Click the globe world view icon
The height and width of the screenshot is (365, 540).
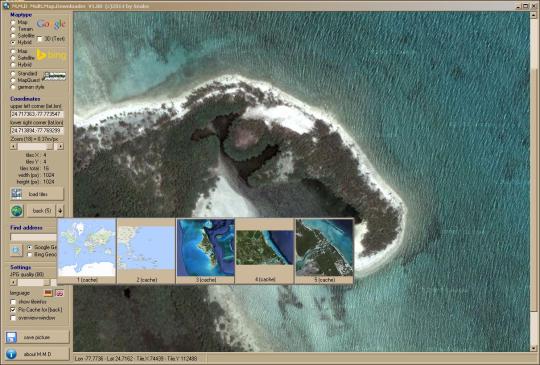click(x=17, y=211)
